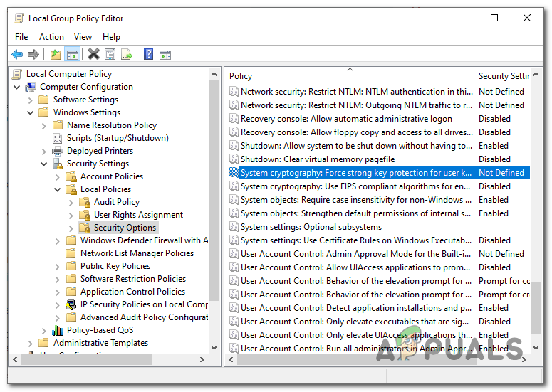The height and width of the screenshot is (392, 552).
Task: Open the Properties toolbar icon
Action: [x=110, y=55]
